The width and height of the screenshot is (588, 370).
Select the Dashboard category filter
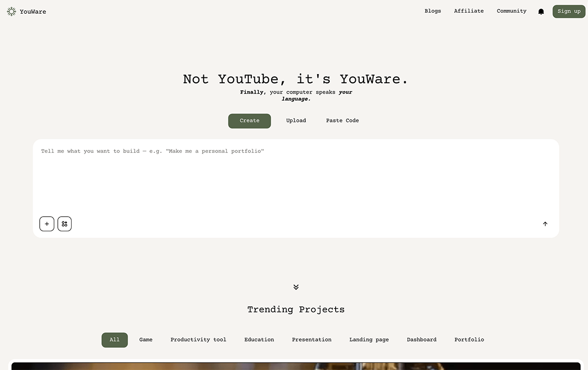coord(421,340)
